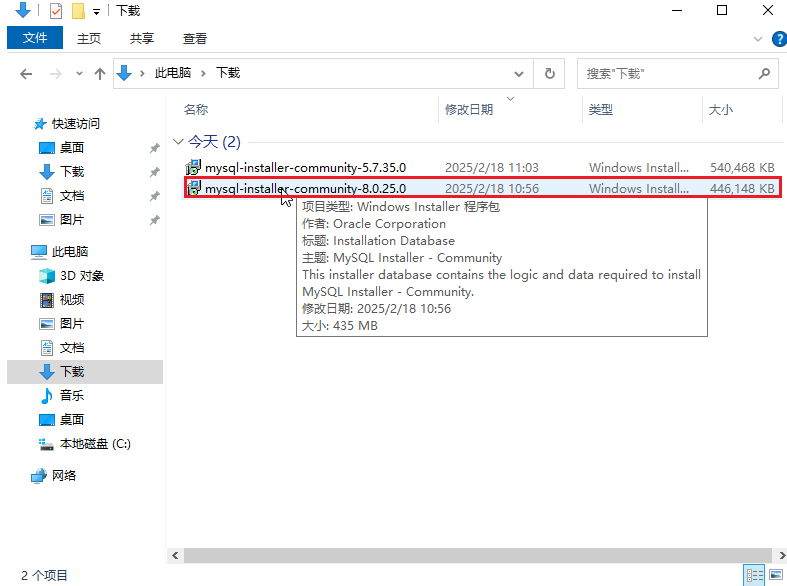Click the 此电脑 monitor icon
Viewport: 787px width, 586px height.
(39, 251)
